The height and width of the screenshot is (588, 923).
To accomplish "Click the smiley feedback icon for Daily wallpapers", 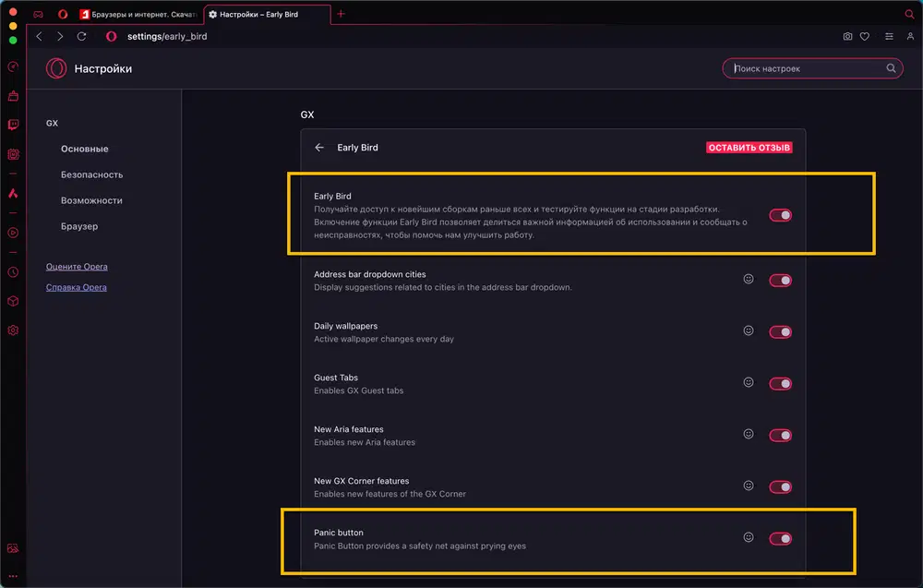I will 749,330.
